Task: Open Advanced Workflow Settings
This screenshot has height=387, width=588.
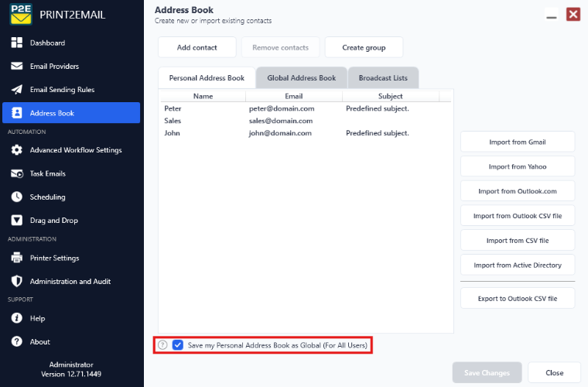Action: pyautogui.click(x=76, y=150)
